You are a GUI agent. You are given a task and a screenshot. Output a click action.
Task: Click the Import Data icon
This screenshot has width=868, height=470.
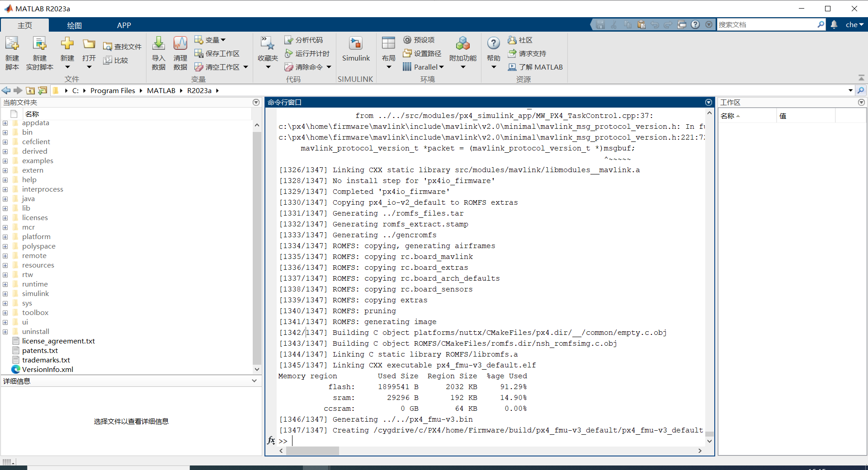coord(158,44)
